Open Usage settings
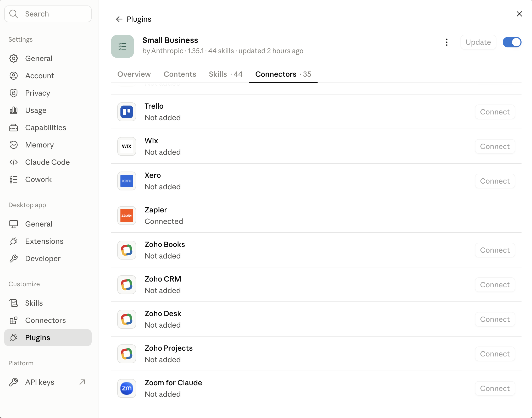The height and width of the screenshot is (418, 532). click(x=48, y=110)
